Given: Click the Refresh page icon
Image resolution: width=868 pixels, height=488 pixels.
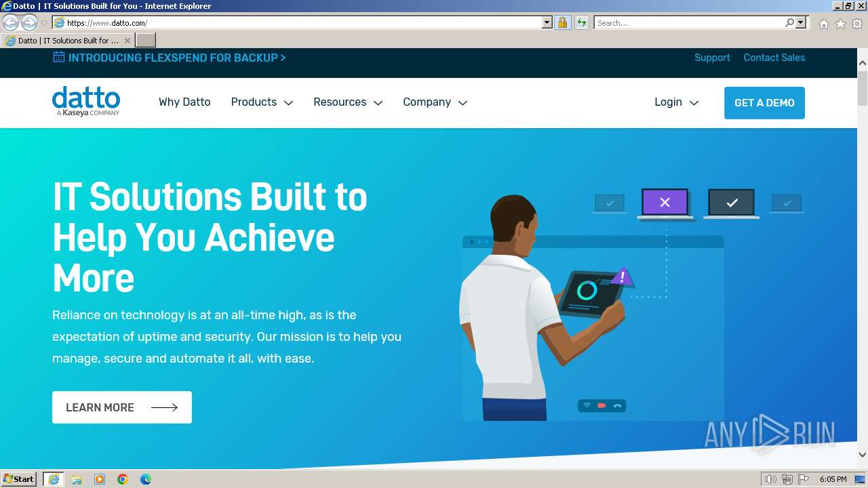Looking at the screenshot, I should pos(582,23).
